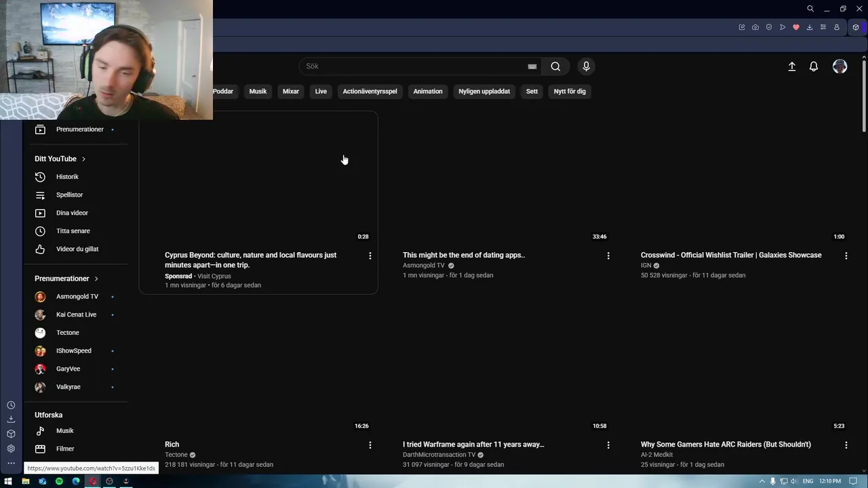The width and height of the screenshot is (868, 488).
Task: Open Opera privacy shield icon
Action: pyautogui.click(x=769, y=27)
